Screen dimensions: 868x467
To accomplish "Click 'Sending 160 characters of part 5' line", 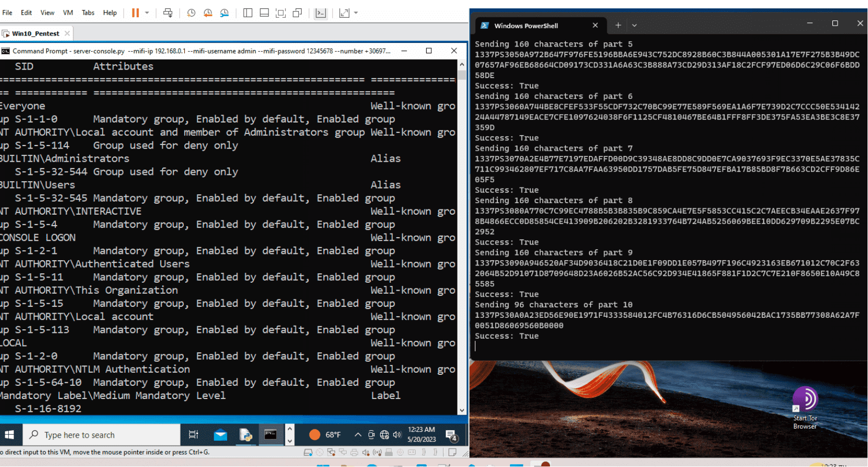I will coord(553,44).
